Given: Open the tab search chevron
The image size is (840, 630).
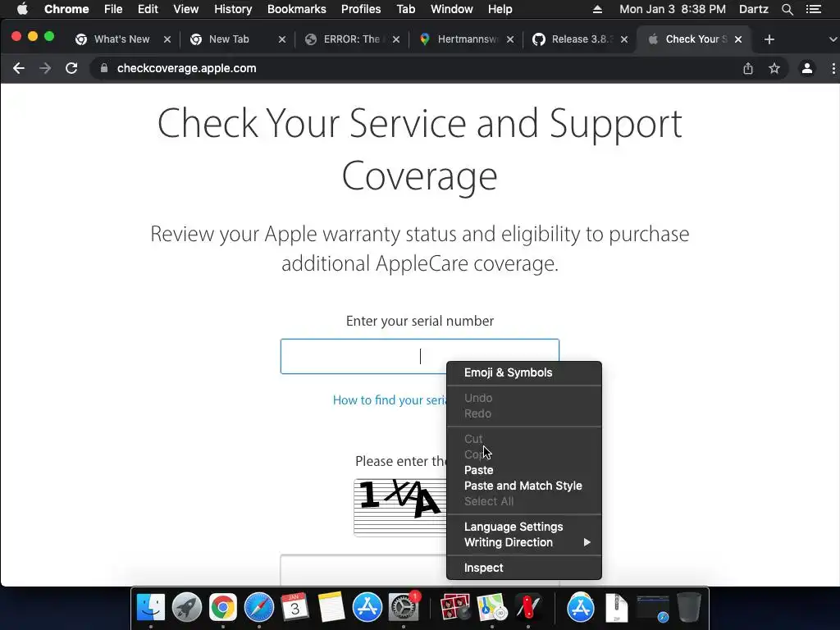Looking at the screenshot, I should (833, 39).
